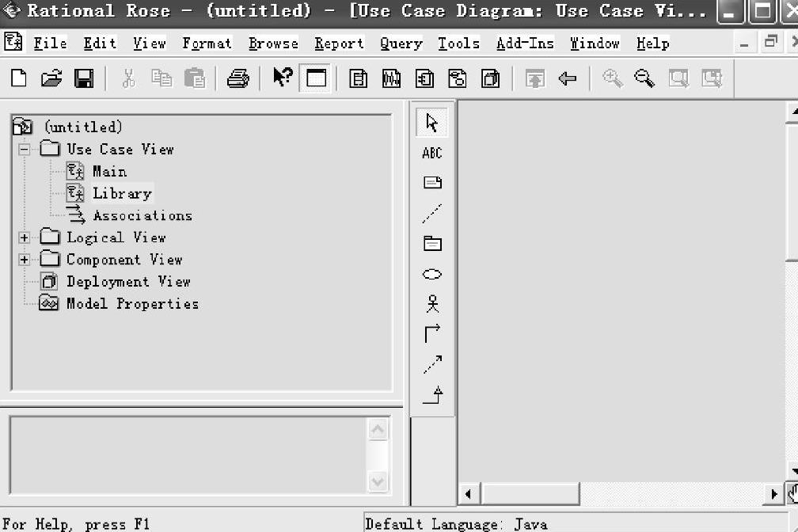
Task: Open the Rational Rose title bar system icon
Action: pyautogui.click(x=12, y=10)
